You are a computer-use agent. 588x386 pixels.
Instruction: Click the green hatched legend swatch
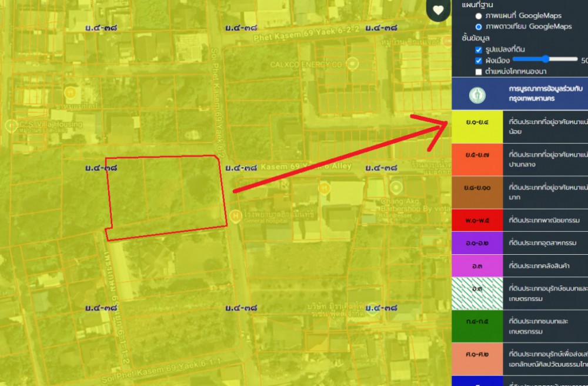click(x=477, y=294)
